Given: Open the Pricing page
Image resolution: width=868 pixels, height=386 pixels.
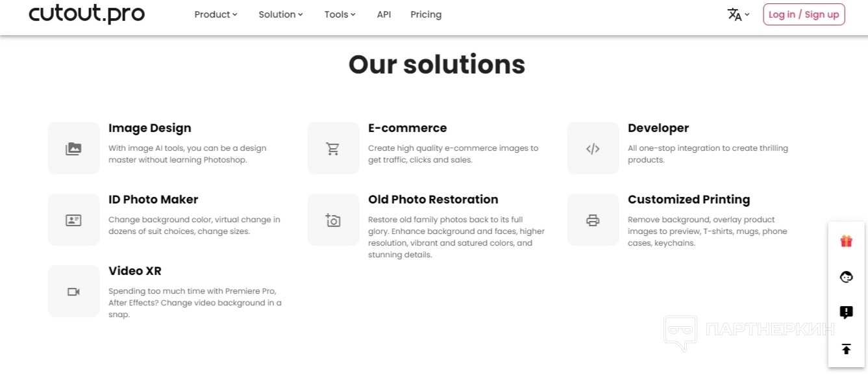Looking at the screenshot, I should [426, 14].
